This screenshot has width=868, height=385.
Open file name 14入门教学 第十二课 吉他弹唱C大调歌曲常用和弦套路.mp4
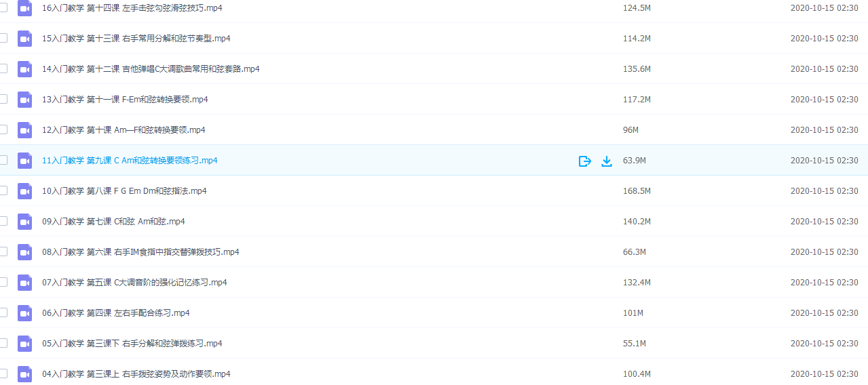tap(151, 69)
